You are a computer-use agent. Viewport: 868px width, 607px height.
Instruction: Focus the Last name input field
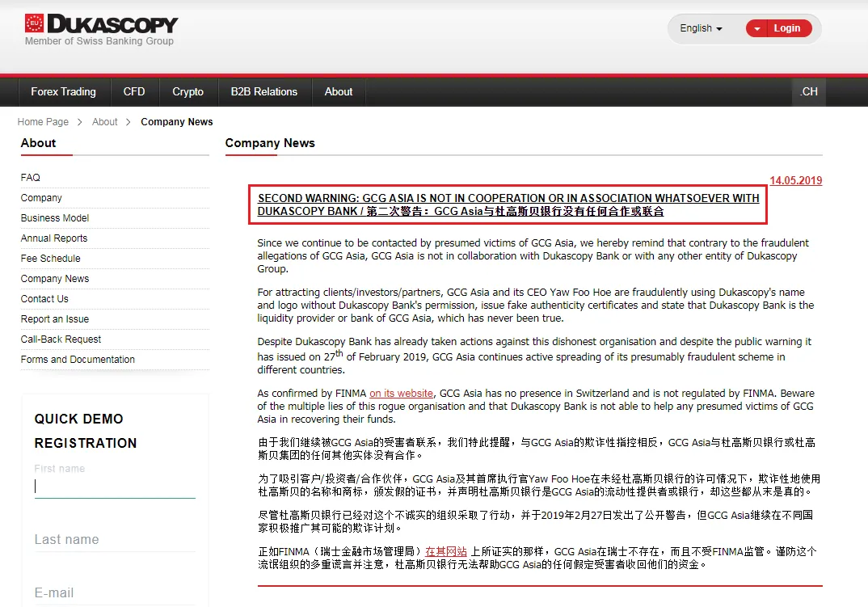[x=115, y=539]
